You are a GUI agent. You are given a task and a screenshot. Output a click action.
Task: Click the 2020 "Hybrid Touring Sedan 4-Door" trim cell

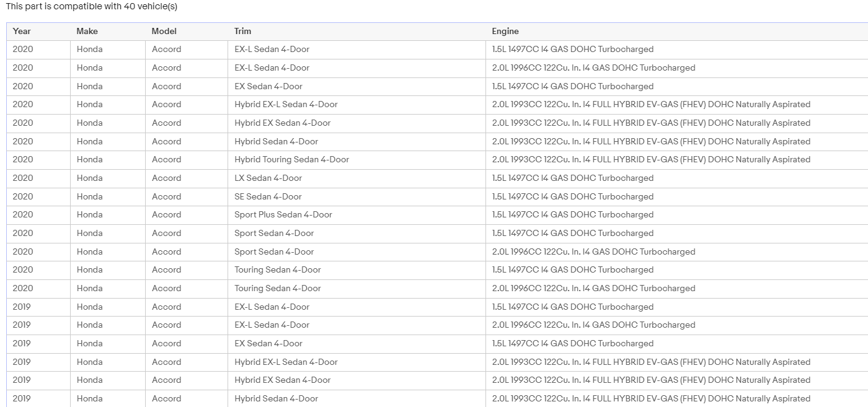pyautogui.click(x=356, y=160)
